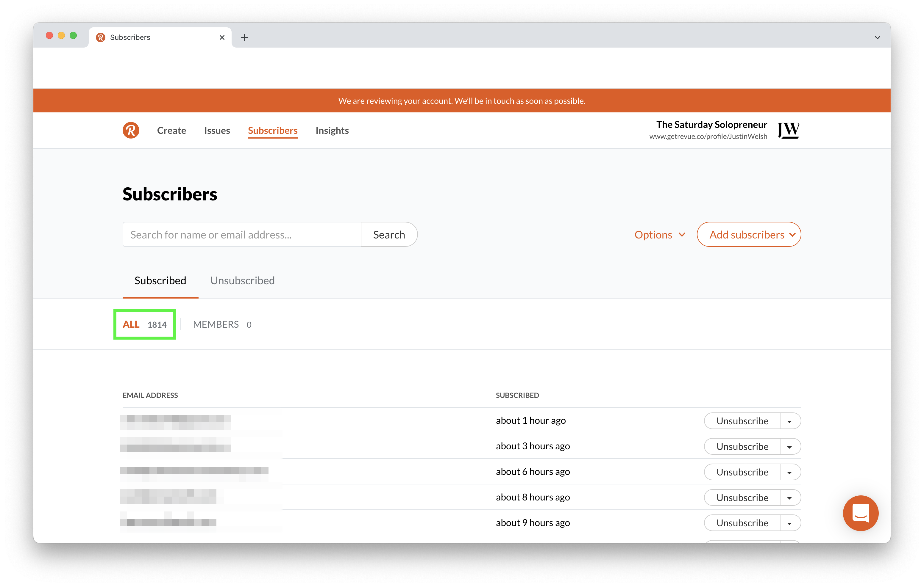
Task: Unsubscribe the subscriber from 8 hours ago
Action: (742, 498)
